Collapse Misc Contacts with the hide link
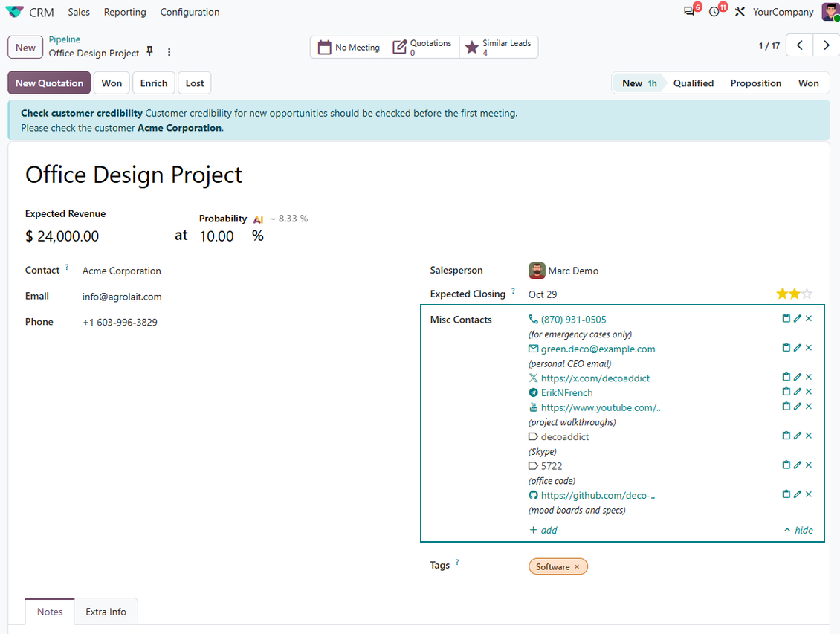Image resolution: width=840 pixels, height=634 pixels. coord(798,530)
